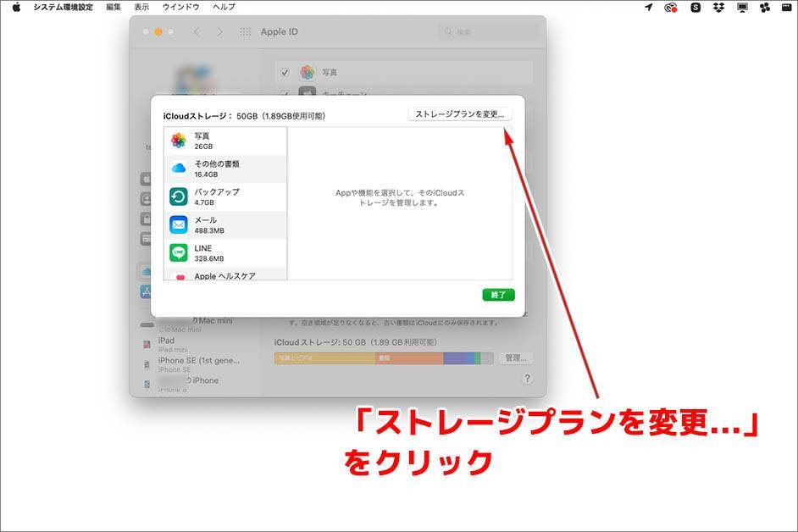Open ウインドウ menu
This screenshot has width=798, height=532.
(x=180, y=7)
